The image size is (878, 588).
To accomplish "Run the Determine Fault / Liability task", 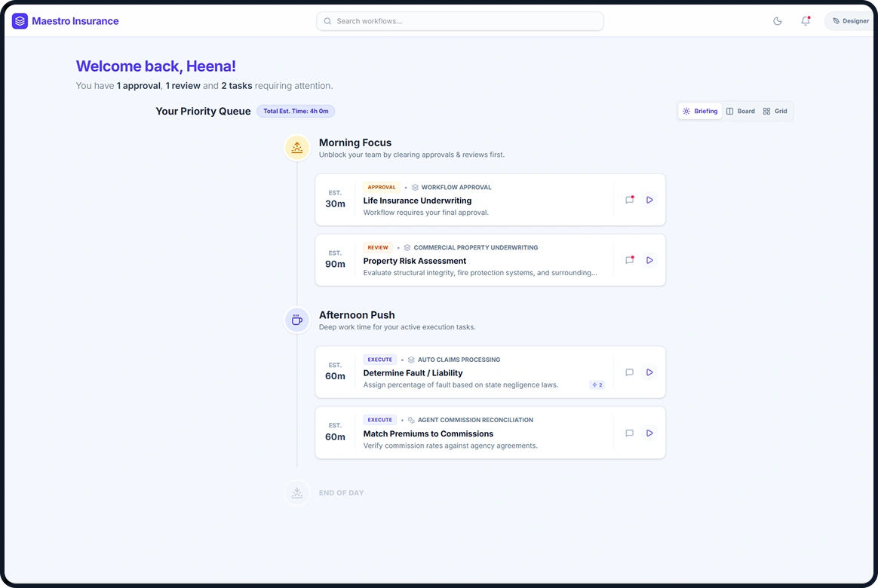I will (x=649, y=372).
